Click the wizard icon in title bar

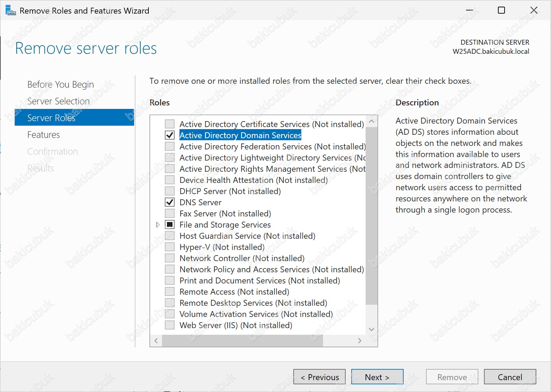point(10,10)
